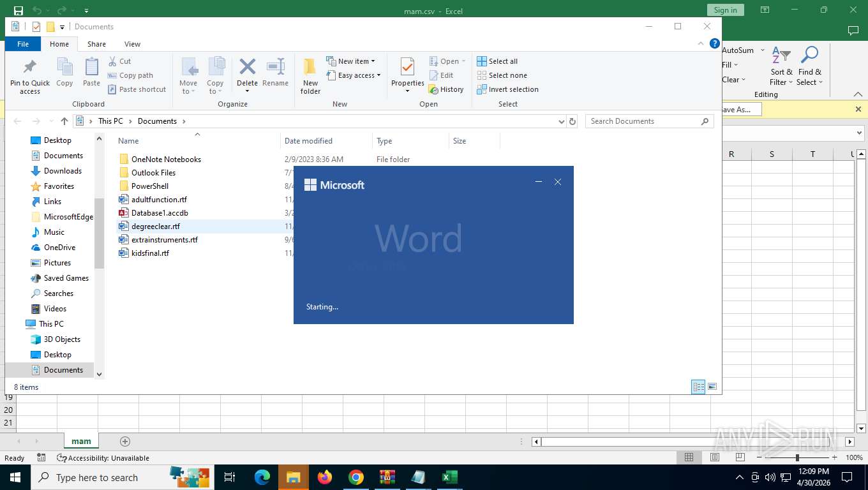Open the File tab in Explorer
This screenshot has height=490, width=868.
click(23, 44)
